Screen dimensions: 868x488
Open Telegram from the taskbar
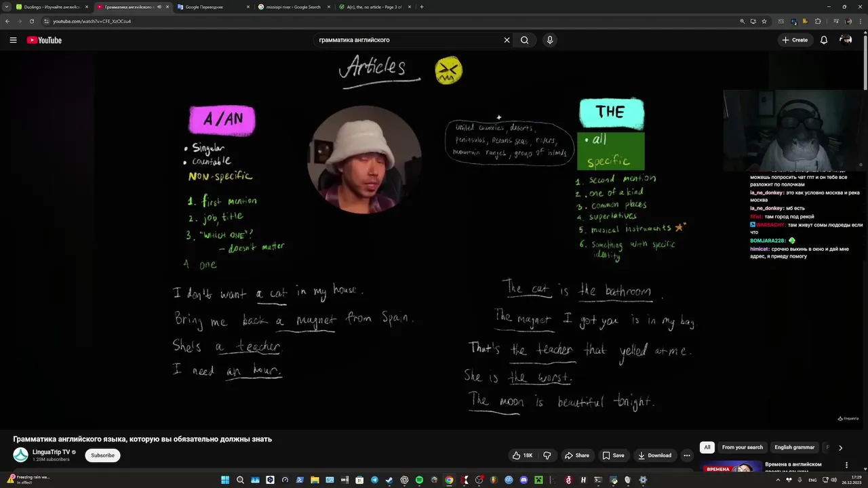tap(374, 480)
